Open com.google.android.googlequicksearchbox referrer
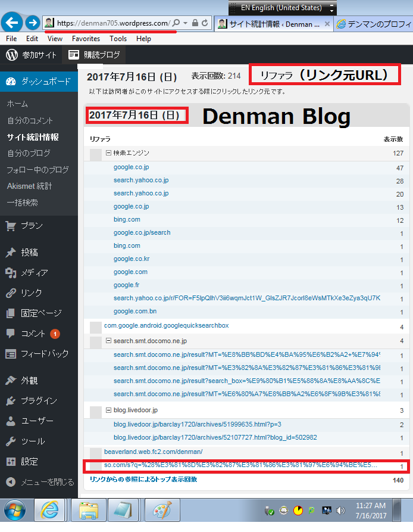 coord(167,325)
